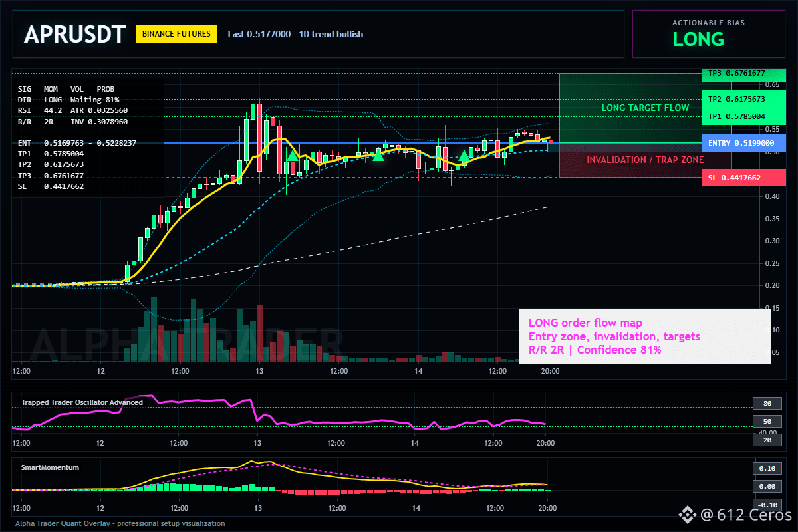Click the INVALIDATION / TRAP ZONE label
This screenshot has height=532, width=798.
tap(645, 160)
